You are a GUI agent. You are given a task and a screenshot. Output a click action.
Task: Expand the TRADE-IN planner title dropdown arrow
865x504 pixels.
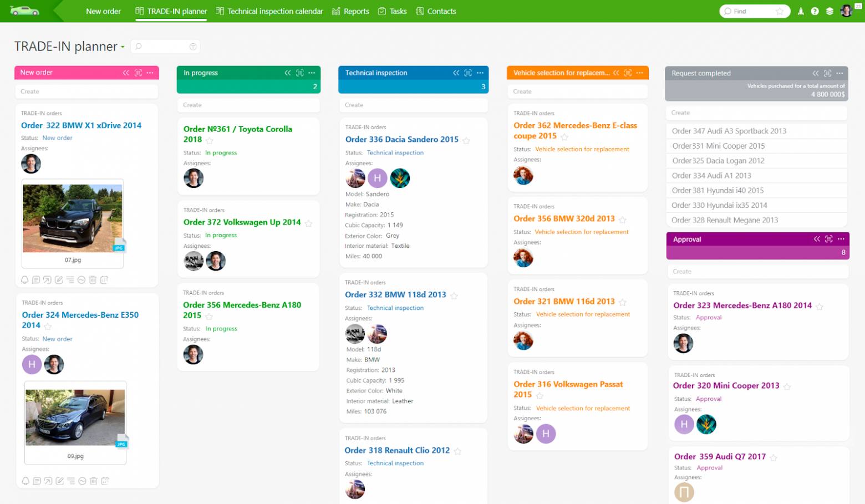pos(123,47)
